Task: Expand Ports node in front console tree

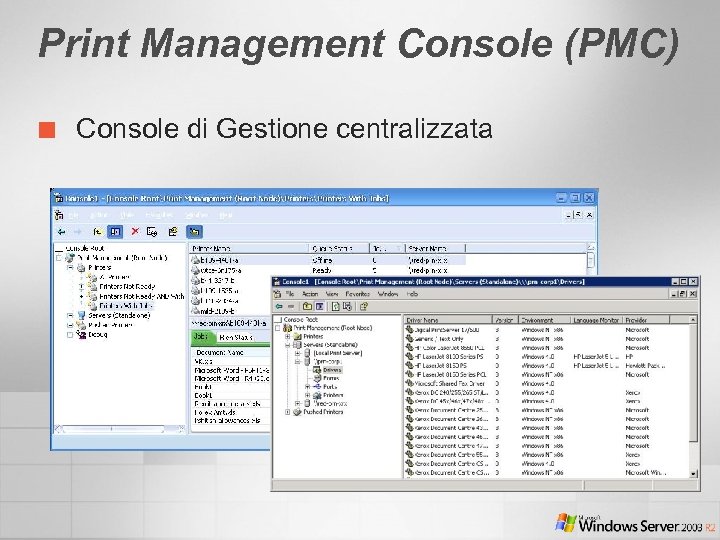Action: [x=307, y=387]
